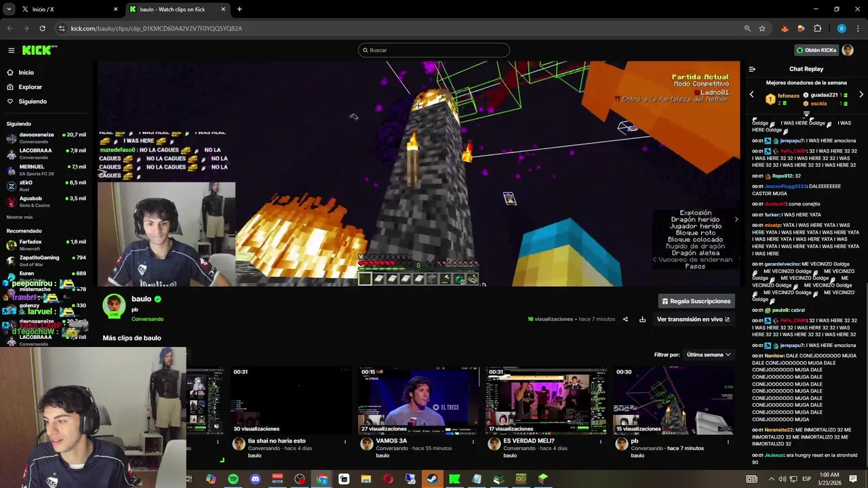Open Kick app in the taskbar
The height and width of the screenshot is (488, 868).
click(454, 479)
